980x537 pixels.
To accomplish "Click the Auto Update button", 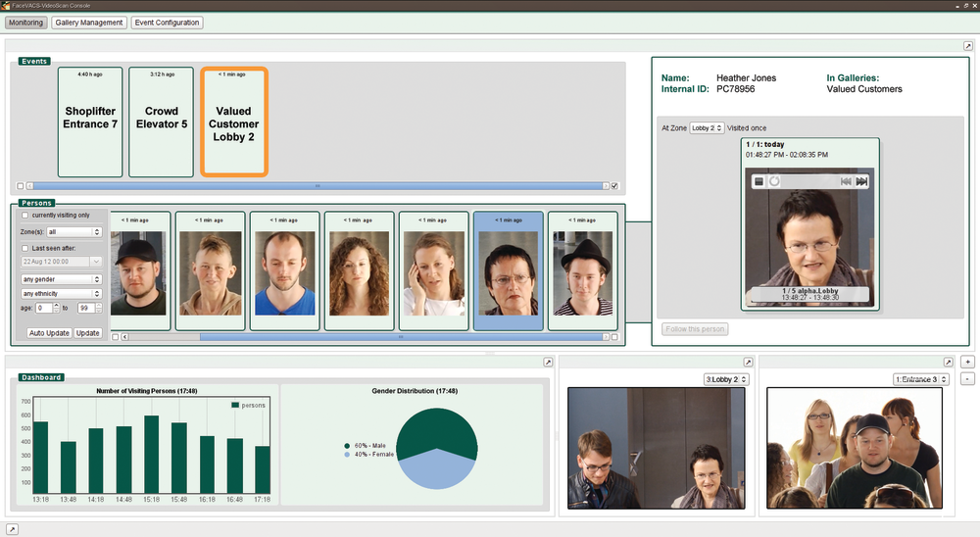I will (48, 333).
